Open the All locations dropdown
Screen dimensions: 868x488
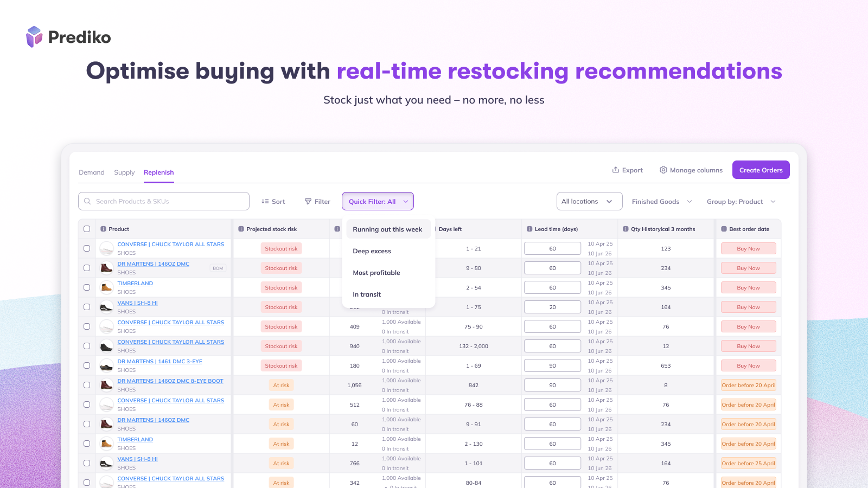coord(589,201)
